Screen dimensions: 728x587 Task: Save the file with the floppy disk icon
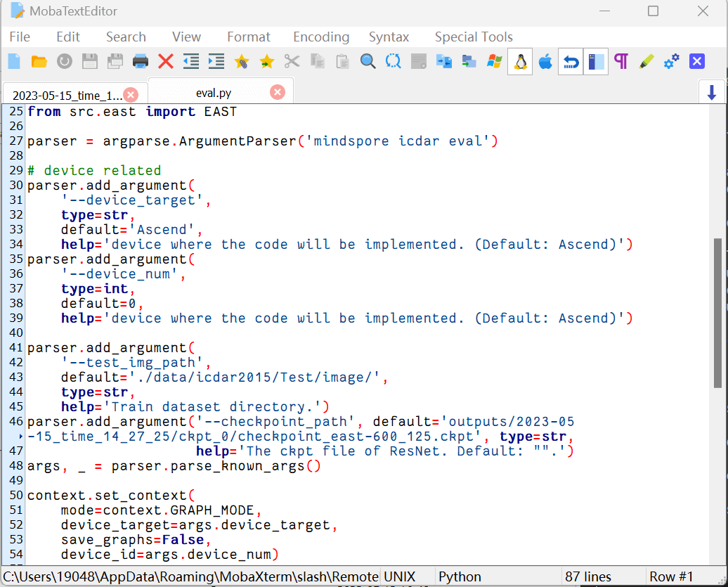(90, 61)
